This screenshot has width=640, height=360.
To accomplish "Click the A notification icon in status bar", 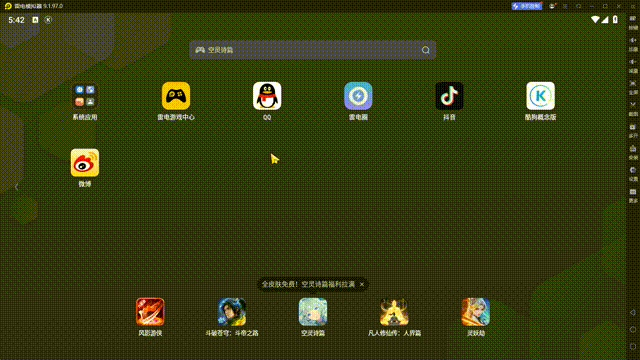I will (35, 20).
